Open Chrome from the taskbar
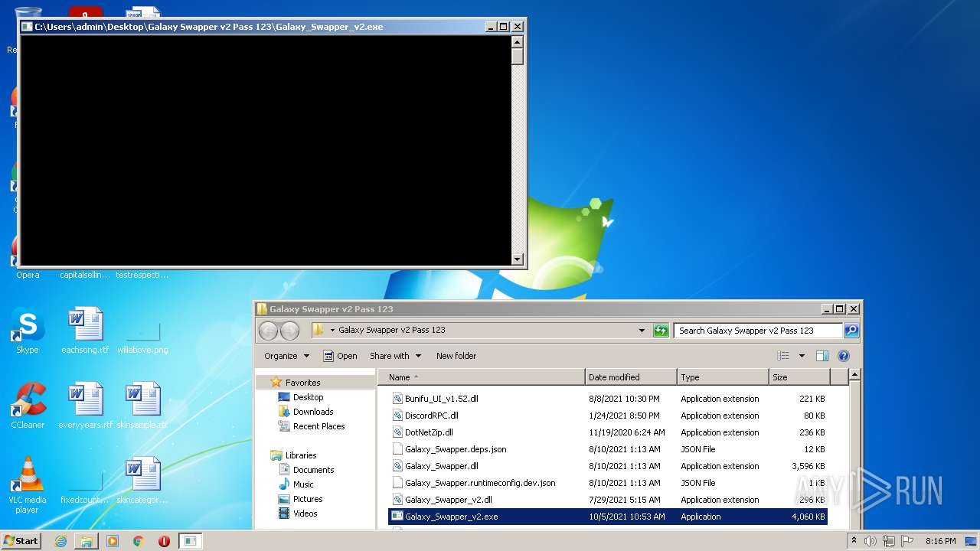The image size is (980, 551). pyautogui.click(x=139, y=541)
